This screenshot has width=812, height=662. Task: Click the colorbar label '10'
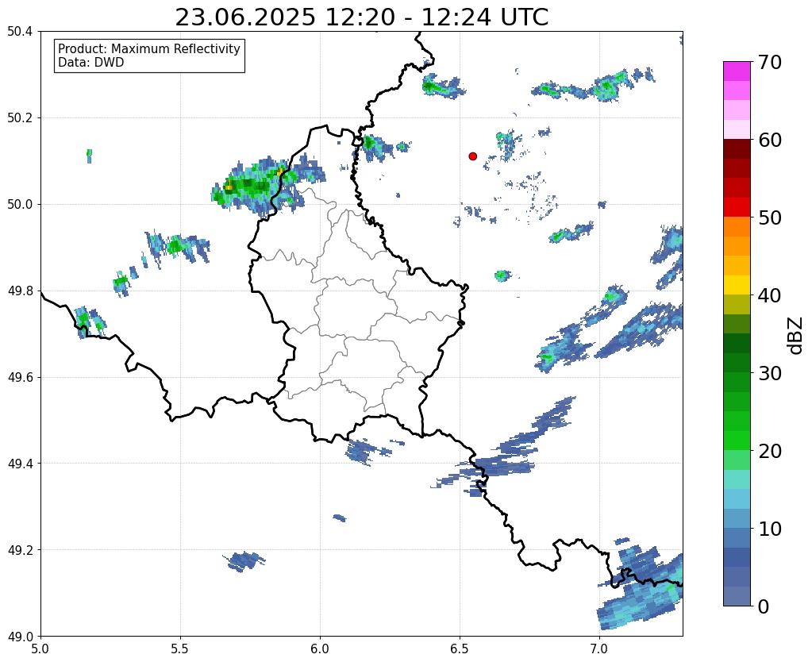point(769,529)
